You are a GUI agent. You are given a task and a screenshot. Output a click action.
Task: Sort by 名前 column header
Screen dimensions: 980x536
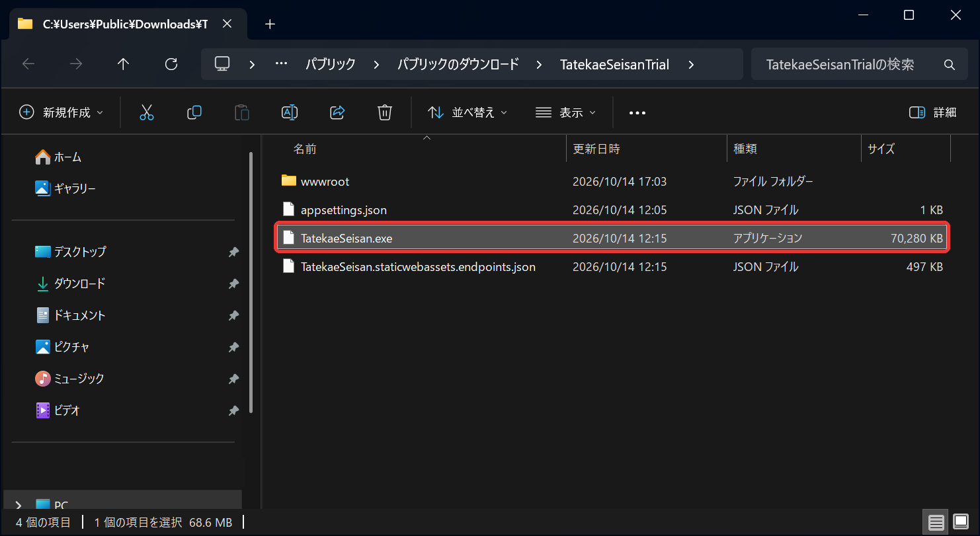pos(305,149)
